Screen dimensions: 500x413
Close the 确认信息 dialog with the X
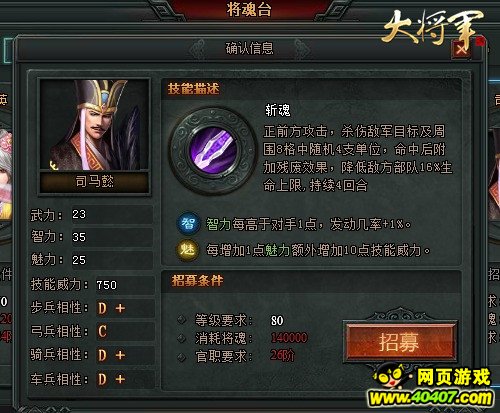coord(462,50)
